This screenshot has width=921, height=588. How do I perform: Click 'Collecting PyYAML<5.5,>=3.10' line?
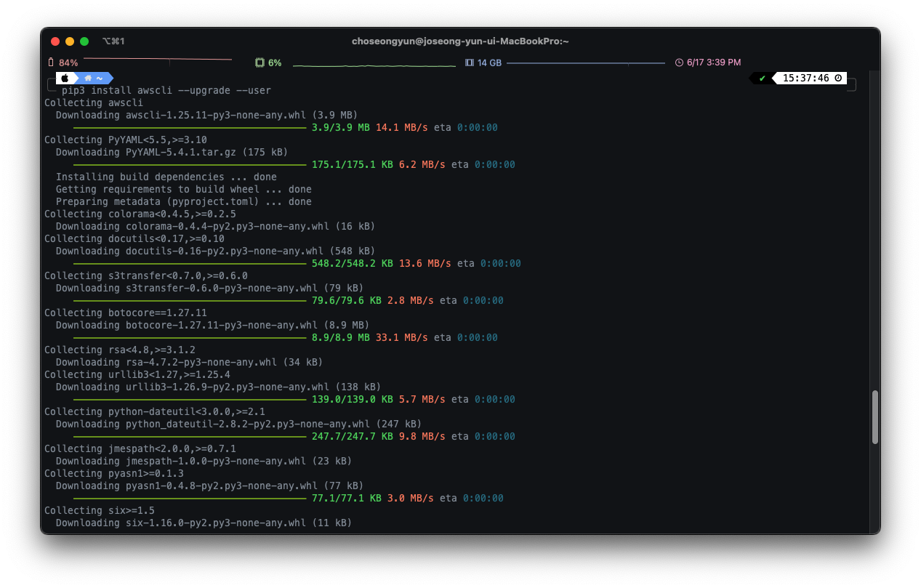click(126, 140)
